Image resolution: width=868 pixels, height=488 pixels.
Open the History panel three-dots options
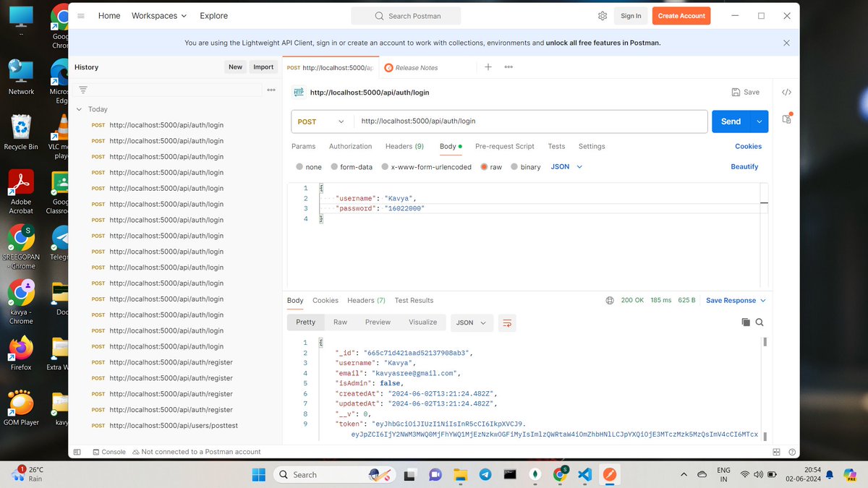coord(271,90)
